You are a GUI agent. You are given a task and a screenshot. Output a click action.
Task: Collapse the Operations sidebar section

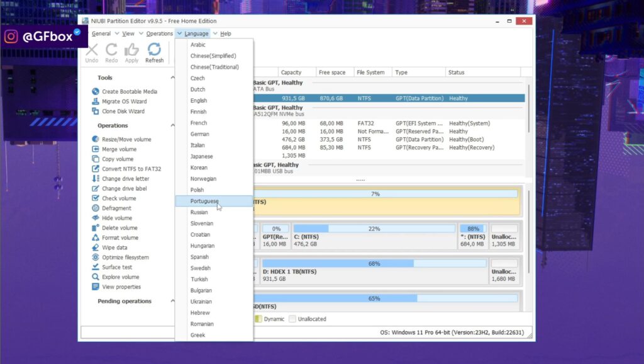(x=172, y=126)
